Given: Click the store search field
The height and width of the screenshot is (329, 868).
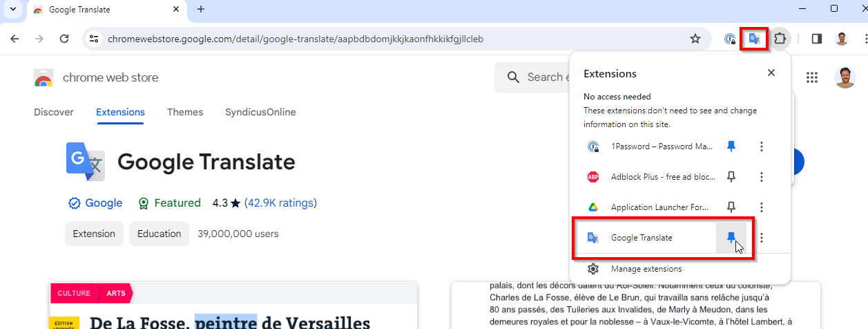Looking at the screenshot, I should tap(532, 77).
